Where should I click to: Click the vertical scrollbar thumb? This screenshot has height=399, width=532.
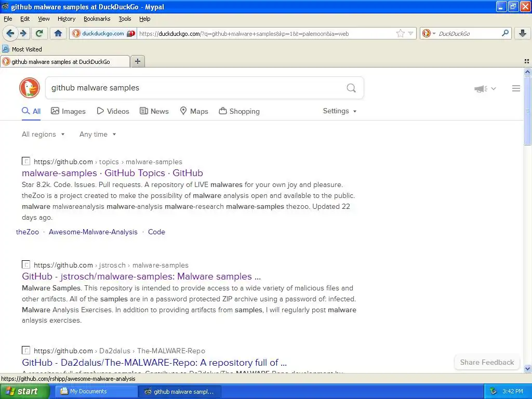(527, 111)
